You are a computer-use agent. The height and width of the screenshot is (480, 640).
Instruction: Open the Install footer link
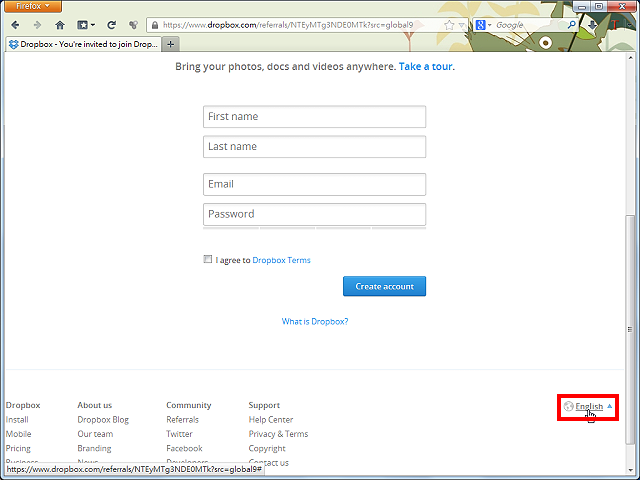(x=17, y=420)
